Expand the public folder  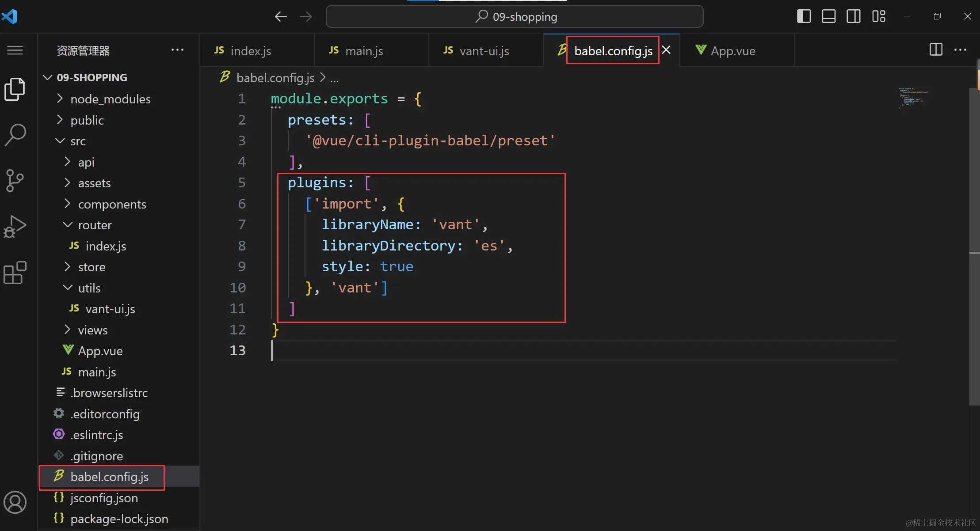tap(119, 120)
